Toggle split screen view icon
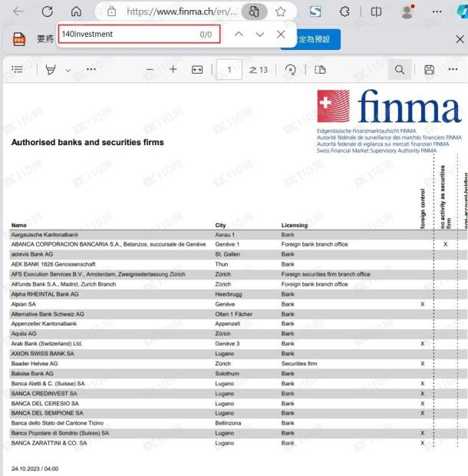This screenshot has height=476, width=468. [x=376, y=12]
